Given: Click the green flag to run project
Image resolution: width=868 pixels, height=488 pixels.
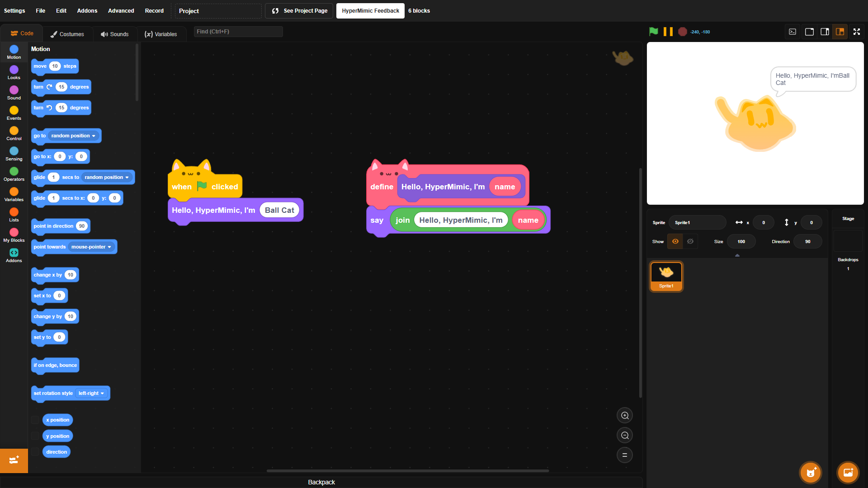Looking at the screenshot, I should tap(653, 32).
